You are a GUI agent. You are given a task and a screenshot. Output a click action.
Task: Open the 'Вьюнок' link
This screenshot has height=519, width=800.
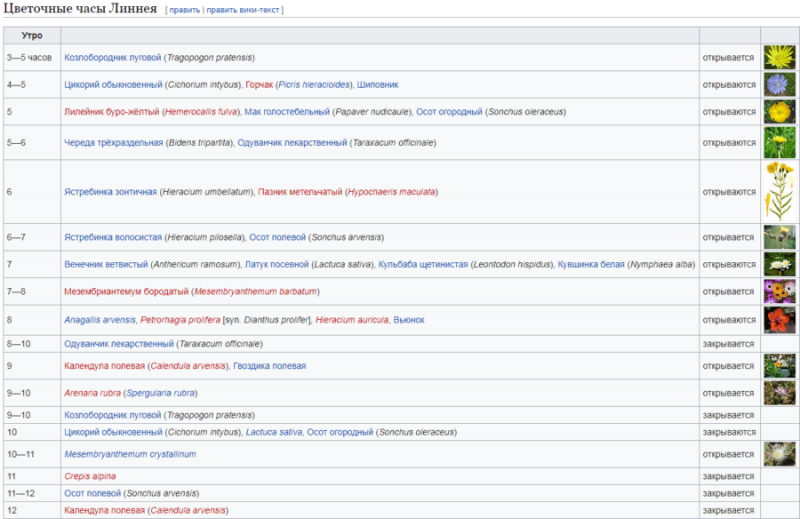click(x=409, y=320)
